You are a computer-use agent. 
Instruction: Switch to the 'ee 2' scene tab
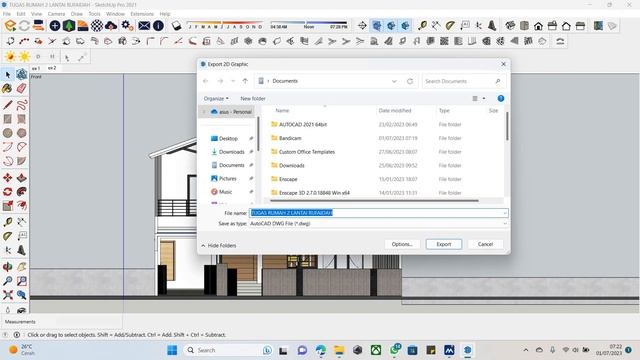coord(52,68)
